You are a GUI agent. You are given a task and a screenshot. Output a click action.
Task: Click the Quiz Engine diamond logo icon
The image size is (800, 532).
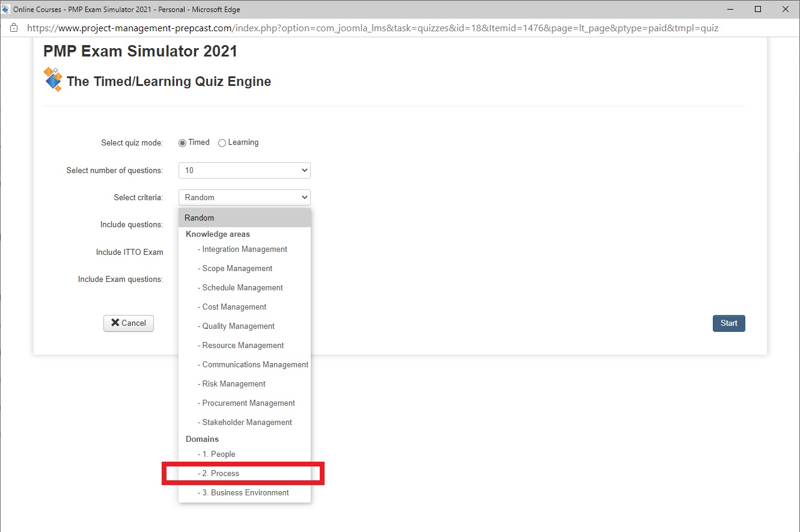click(x=53, y=79)
